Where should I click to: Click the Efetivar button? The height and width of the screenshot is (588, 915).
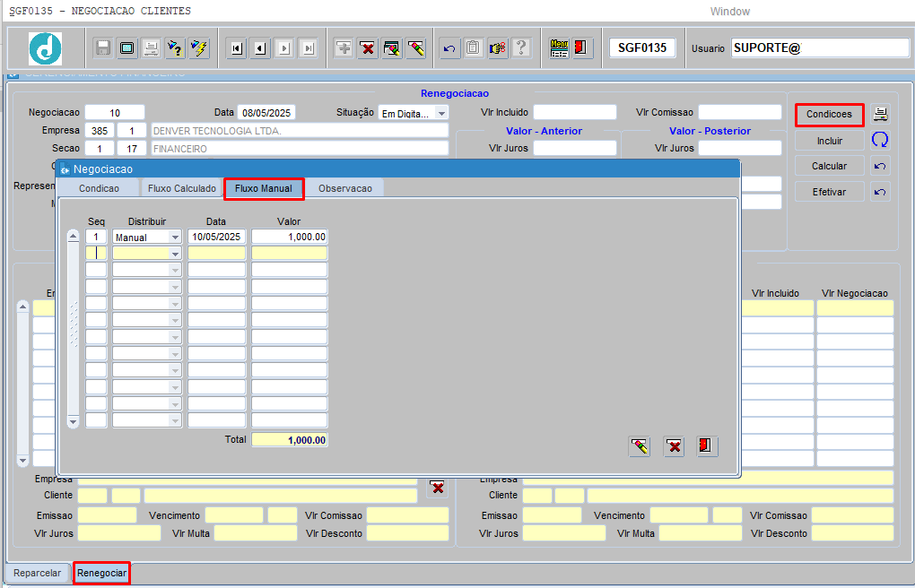point(829,192)
